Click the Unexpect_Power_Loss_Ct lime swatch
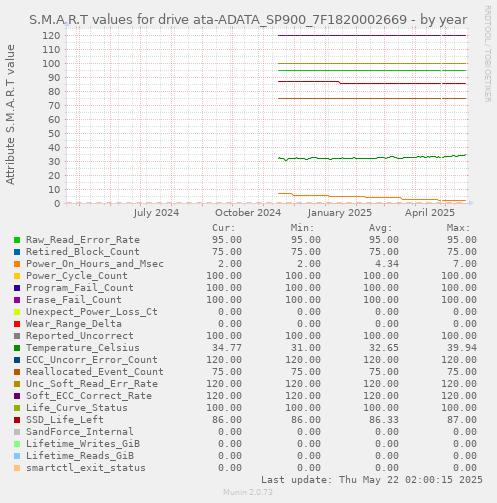497x503 pixels. click(x=17, y=312)
